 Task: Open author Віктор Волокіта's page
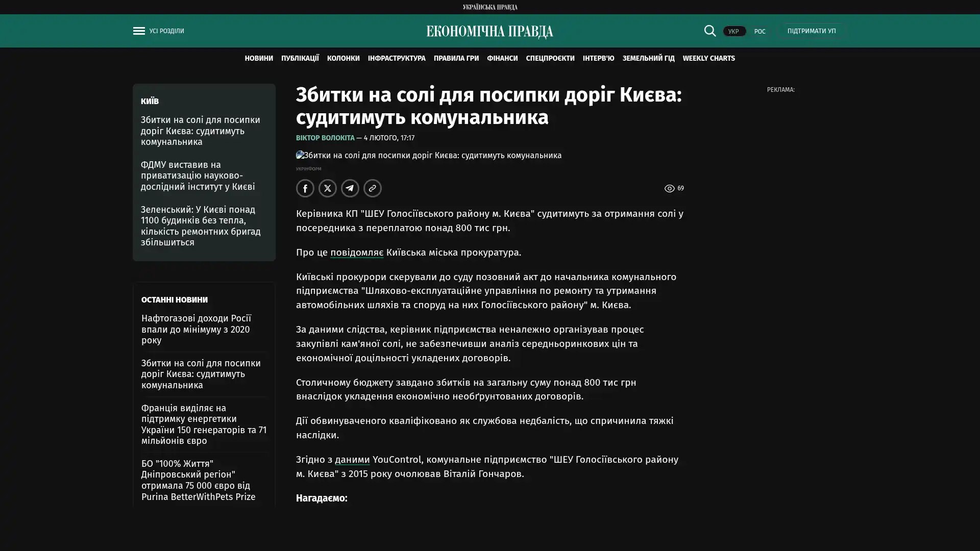[x=325, y=138]
